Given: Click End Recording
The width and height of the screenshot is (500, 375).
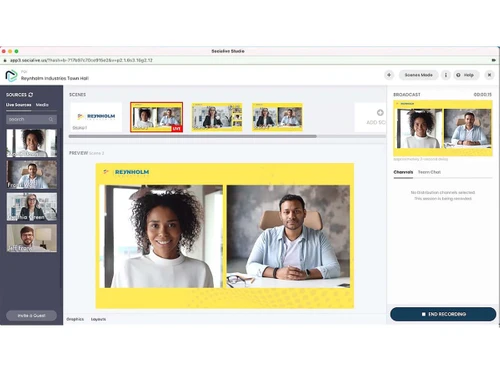Looking at the screenshot, I should point(443,314).
